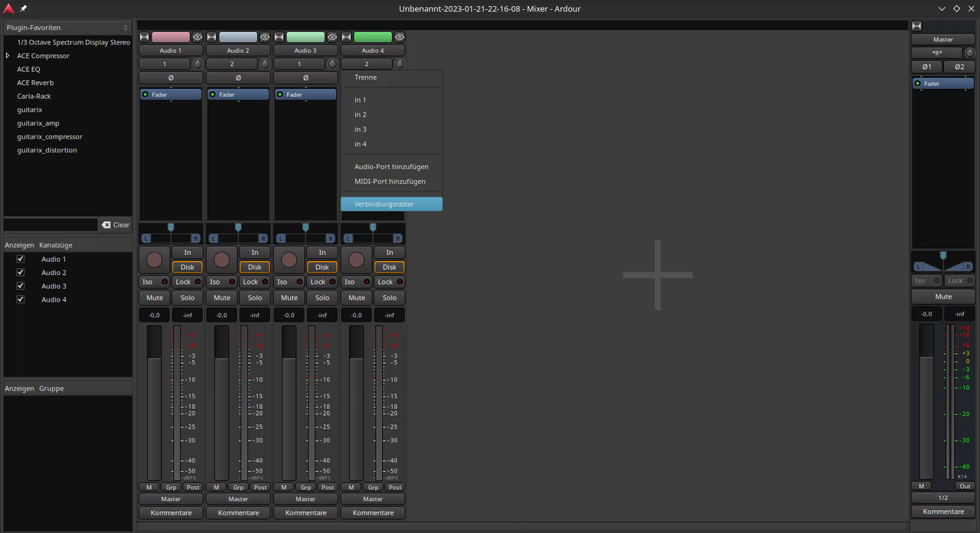Viewport: 980px width, 533px height.
Task: Expand the ACE Compressor plugin entry
Action: (8, 56)
